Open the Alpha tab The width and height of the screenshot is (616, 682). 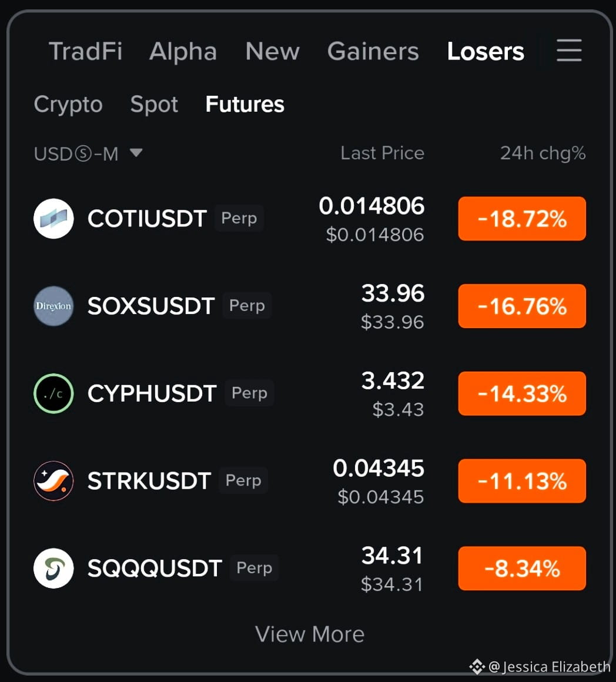[183, 51]
